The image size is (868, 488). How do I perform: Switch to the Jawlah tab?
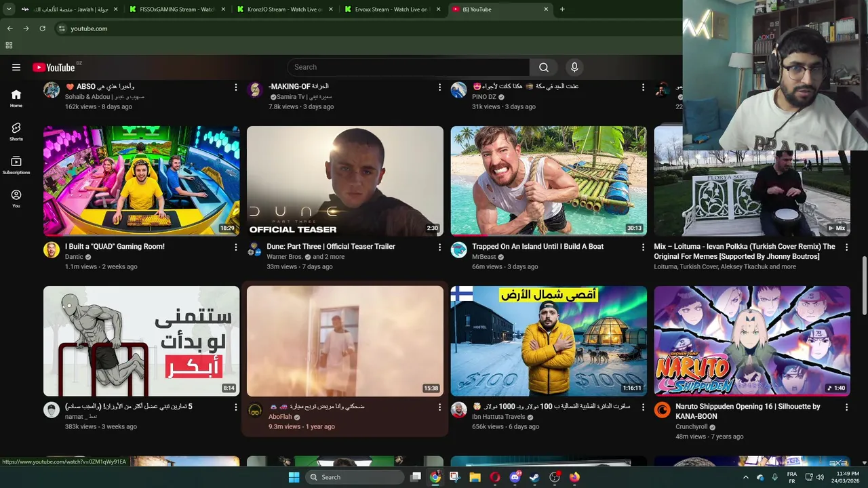(x=70, y=9)
